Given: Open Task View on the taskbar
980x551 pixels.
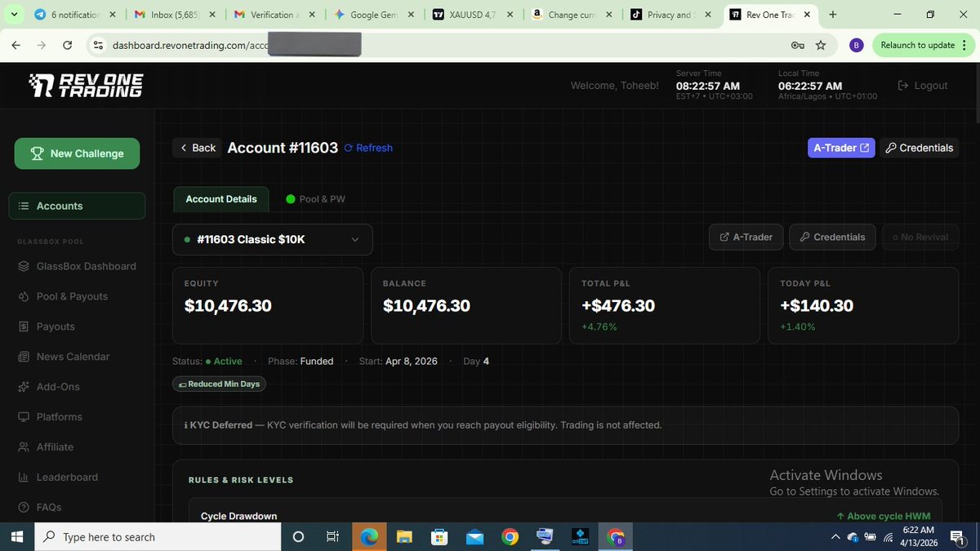Looking at the screenshot, I should point(332,537).
